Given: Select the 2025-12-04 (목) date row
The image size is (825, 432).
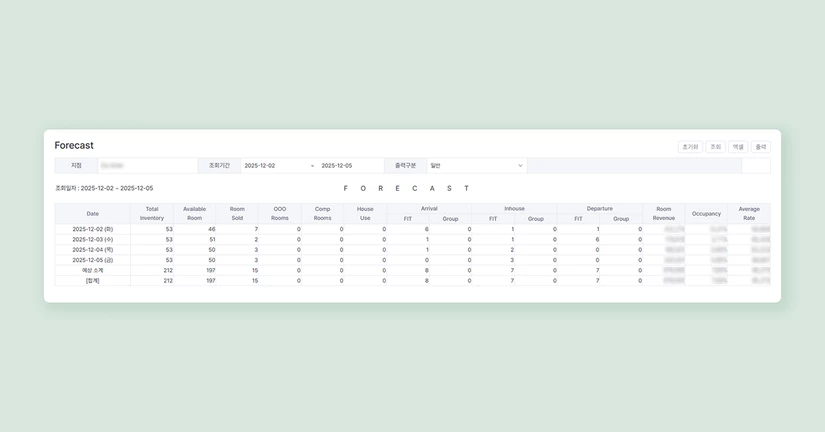Looking at the screenshot, I should (x=412, y=250).
